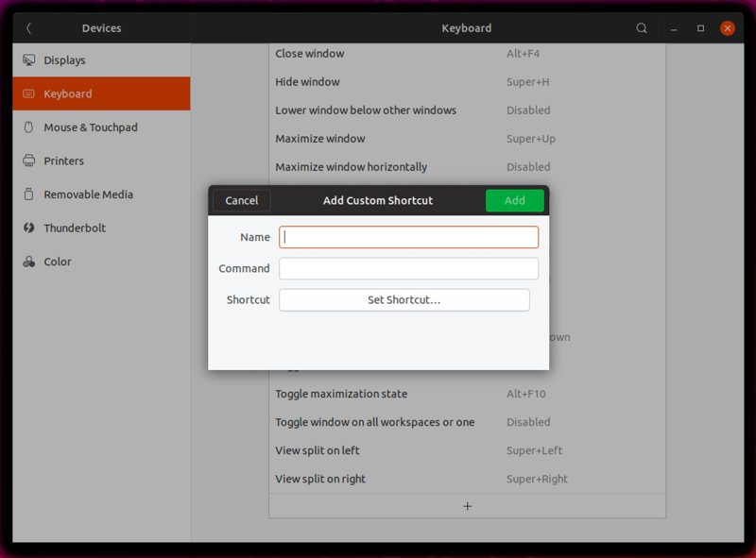Image resolution: width=756 pixels, height=558 pixels.
Task: Navigate back using the chevron arrow
Action: (27, 28)
